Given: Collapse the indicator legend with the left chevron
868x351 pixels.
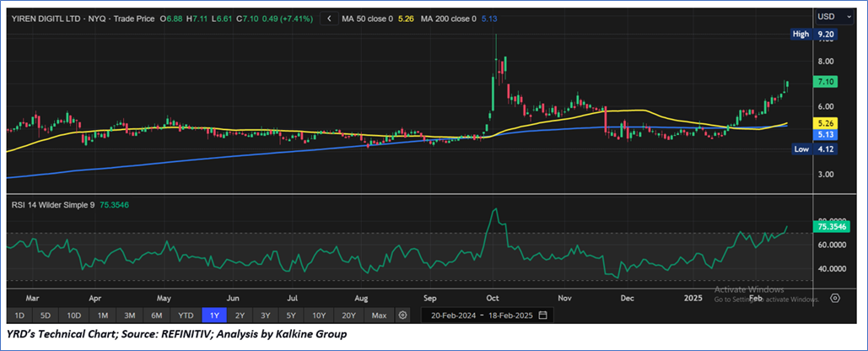Looking at the screenshot, I should [x=328, y=18].
